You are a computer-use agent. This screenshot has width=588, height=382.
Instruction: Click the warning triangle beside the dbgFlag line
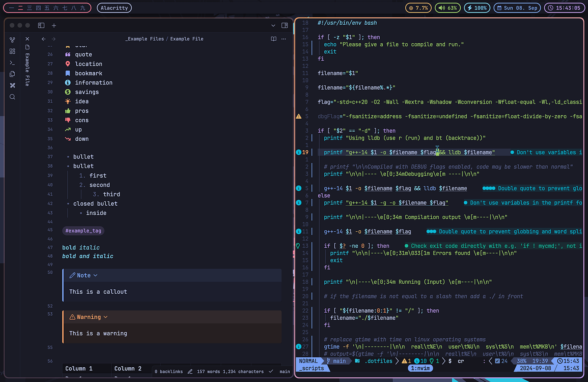point(298,116)
